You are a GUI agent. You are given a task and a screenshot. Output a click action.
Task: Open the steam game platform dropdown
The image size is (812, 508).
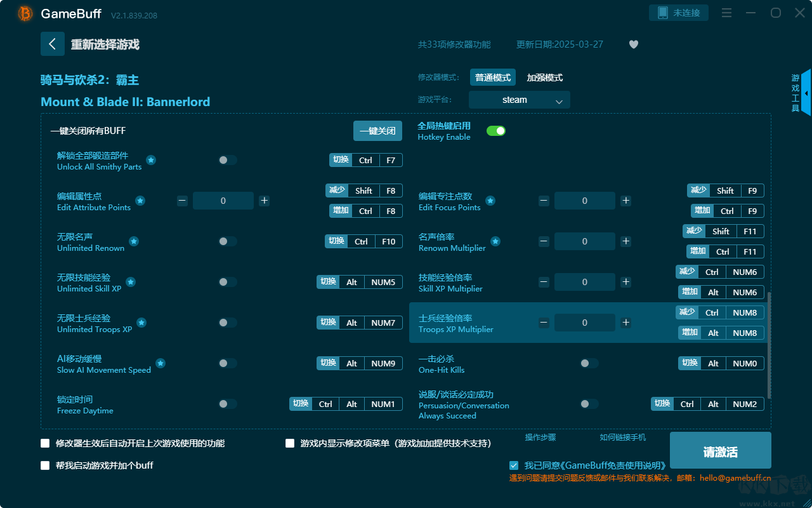[x=520, y=100]
